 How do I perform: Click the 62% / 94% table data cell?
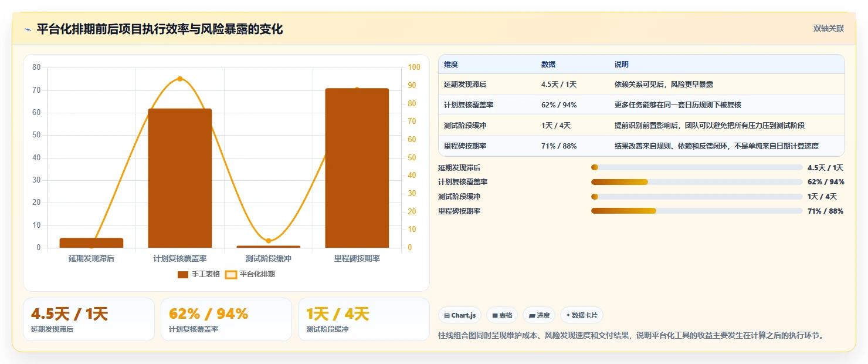coord(559,105)
